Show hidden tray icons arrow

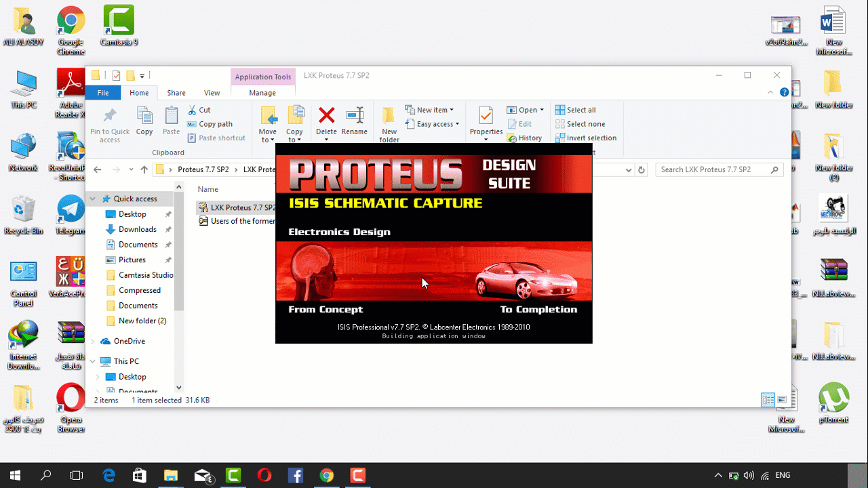(x=718, y=476)
